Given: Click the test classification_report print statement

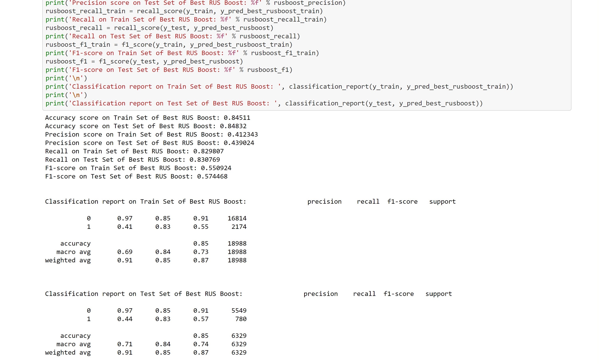Looking at the screenshot, I should click(264, 104).
